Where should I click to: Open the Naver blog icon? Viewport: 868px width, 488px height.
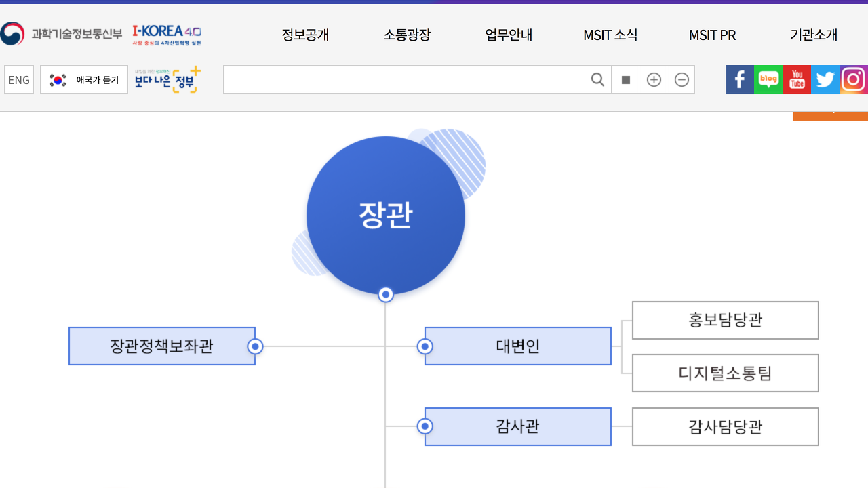tap(768, 79)
